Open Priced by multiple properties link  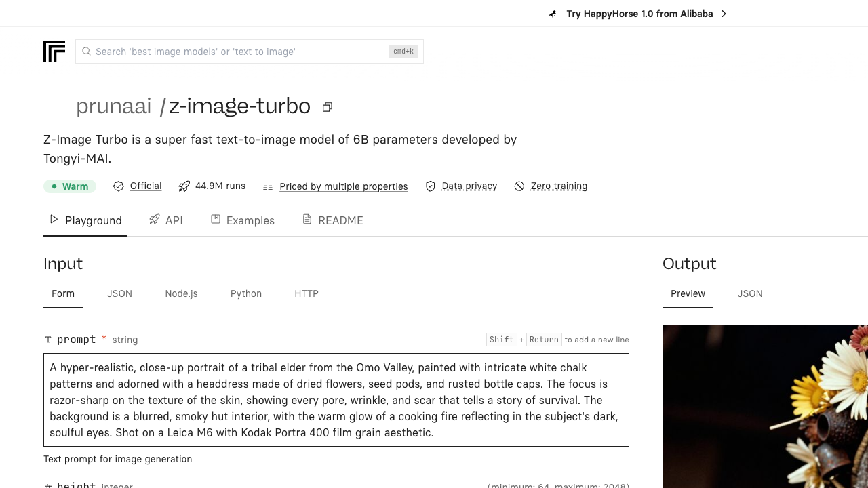[344, 186]
